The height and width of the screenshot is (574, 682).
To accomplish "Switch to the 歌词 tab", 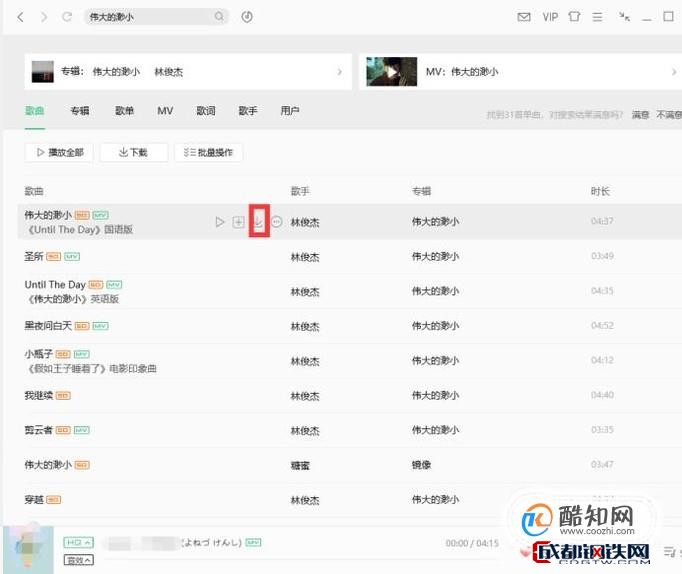I will (206, 111).
